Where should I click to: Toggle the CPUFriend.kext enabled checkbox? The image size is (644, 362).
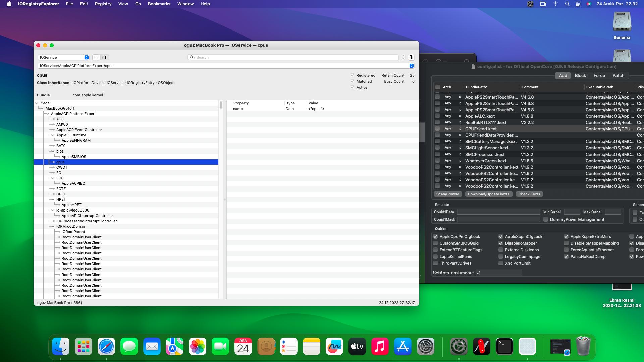pyautogui.click(x=437, y=129)
